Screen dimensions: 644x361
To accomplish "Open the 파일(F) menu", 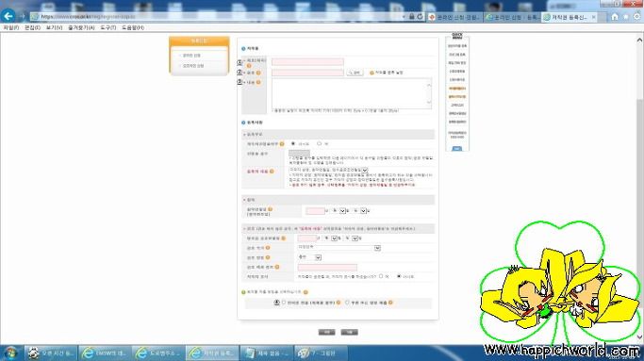I will coord(11,27).
